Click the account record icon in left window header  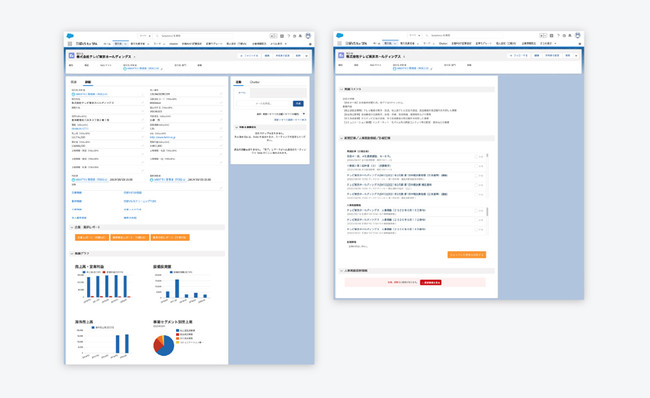click(71, 56)
